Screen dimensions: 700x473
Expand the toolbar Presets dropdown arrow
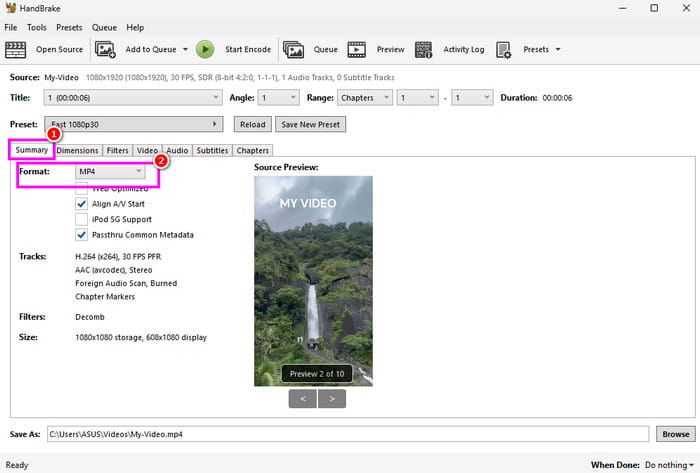click(558, 50)
